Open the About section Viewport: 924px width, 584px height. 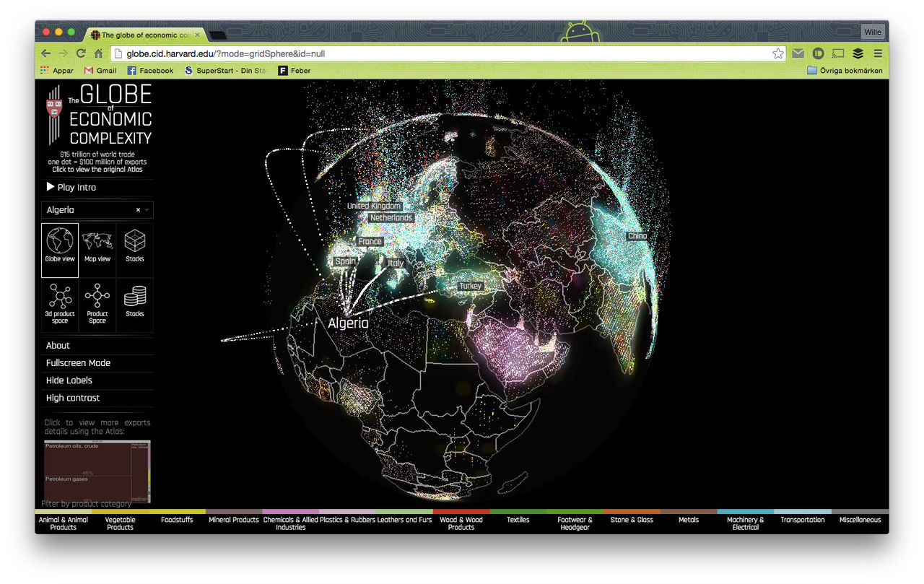click(x=58, y=346)
